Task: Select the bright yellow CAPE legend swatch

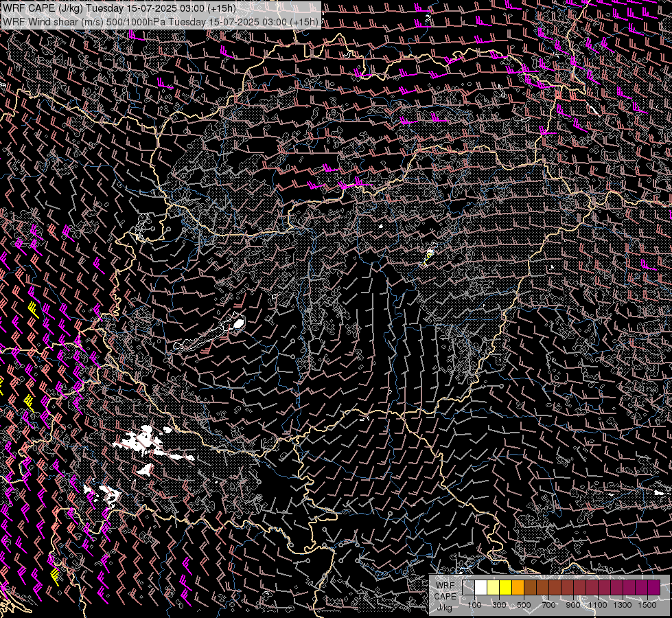Action: point(506,587)
